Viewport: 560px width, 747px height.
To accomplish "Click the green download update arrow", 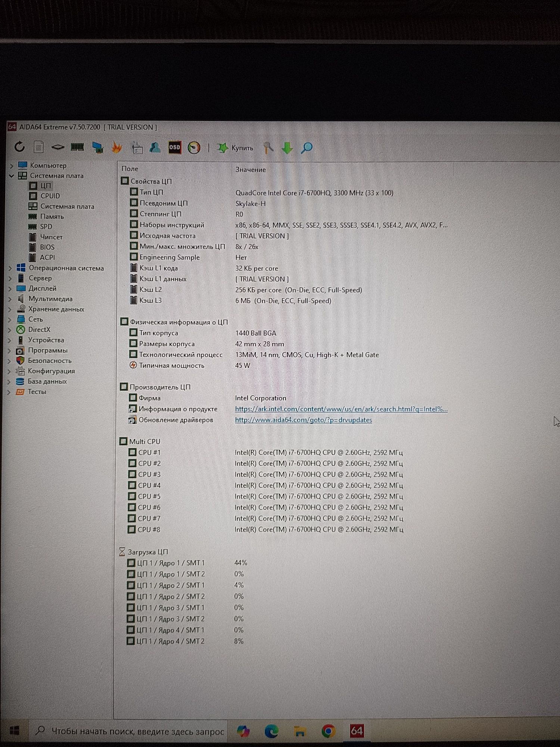I will pos(287,148).
